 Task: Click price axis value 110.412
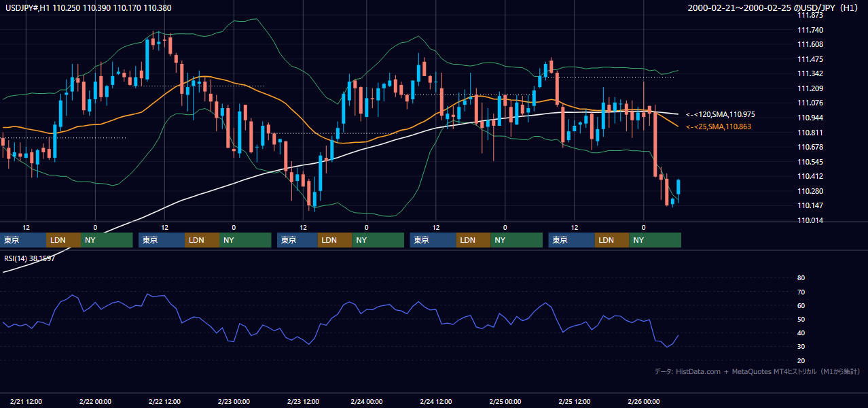click(810, 176)
